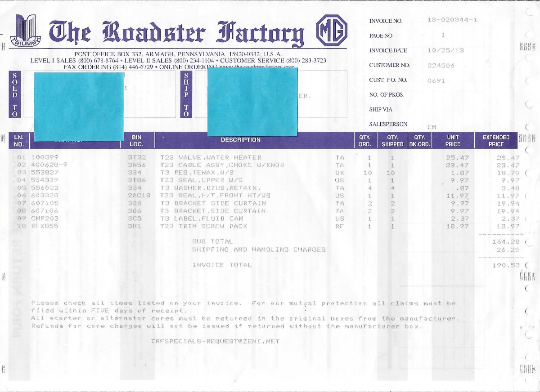Select part number 554339
Viewport: 540px width, 392px height.
tap(45, 180)
